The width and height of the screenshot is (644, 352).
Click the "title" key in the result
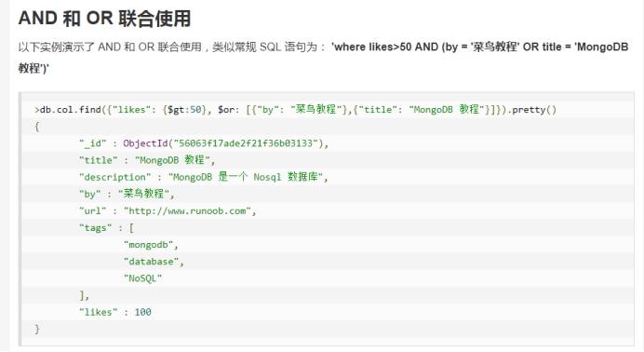(98, 160)
